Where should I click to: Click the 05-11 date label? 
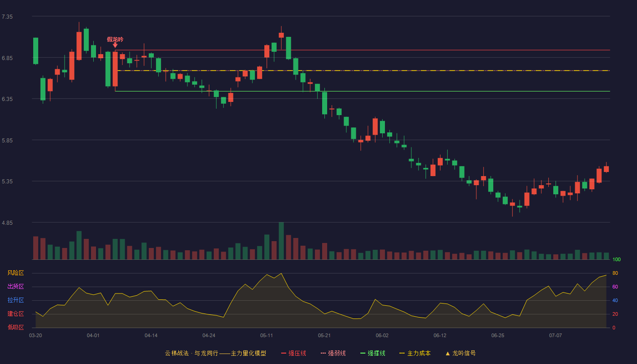point(267,335)
